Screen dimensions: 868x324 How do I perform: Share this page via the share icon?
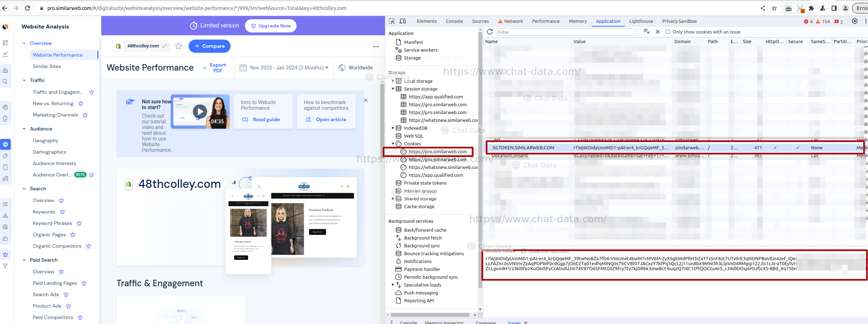(763, 8)
